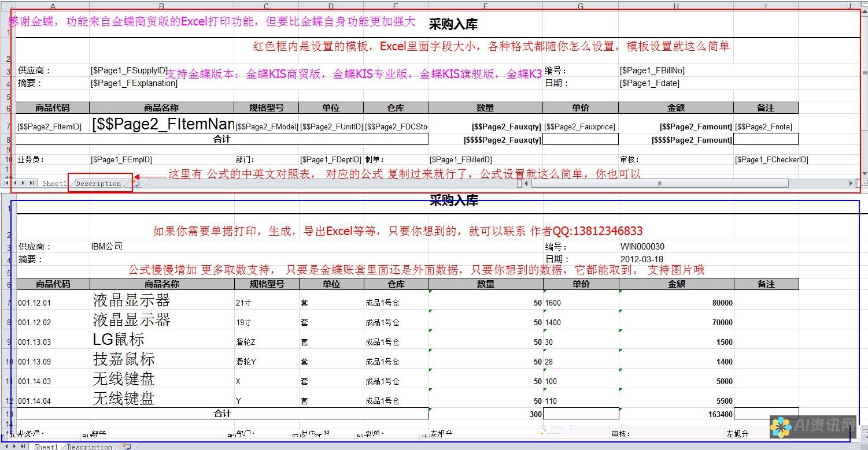Select column F header
Screen dimensions: 868x450
point(485,6)
